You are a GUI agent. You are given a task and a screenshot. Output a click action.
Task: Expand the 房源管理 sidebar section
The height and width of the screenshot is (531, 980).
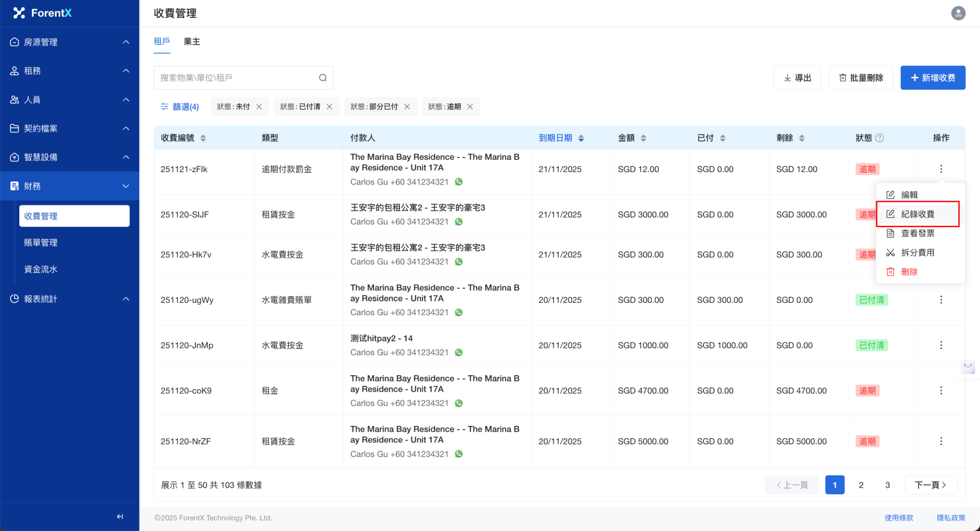tap(69, 42)
